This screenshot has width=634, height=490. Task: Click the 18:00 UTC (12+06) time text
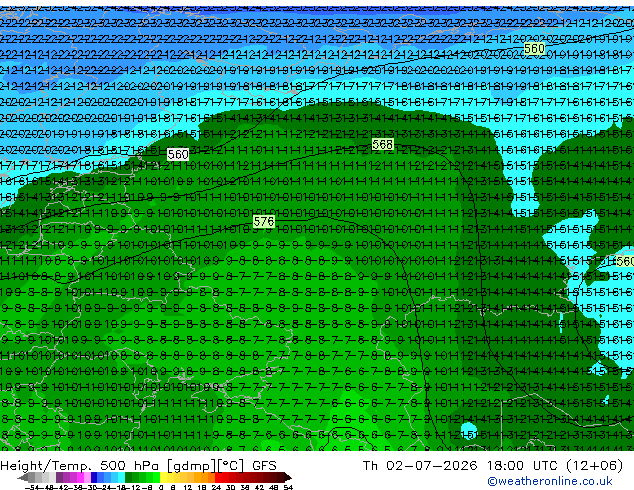555,465
